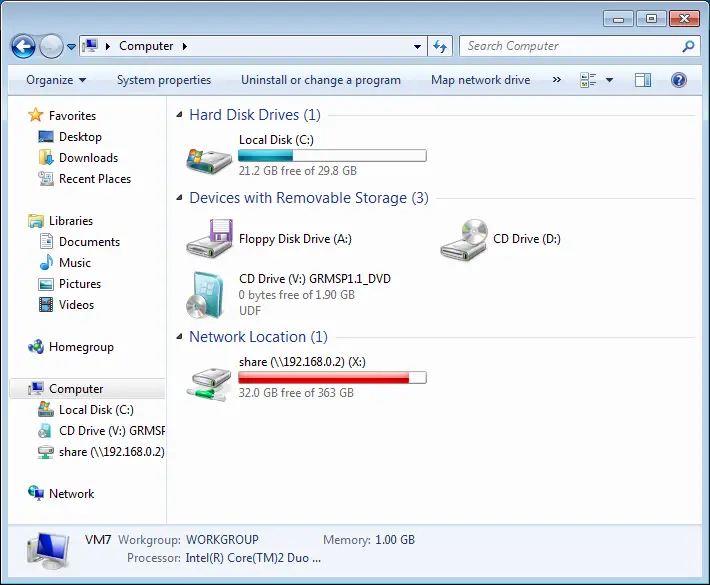The height and width of the screenshot is (585, 710).
Task: Click the Floppy Disk Drive (A:) label
Action: click(x=295, y=239)
